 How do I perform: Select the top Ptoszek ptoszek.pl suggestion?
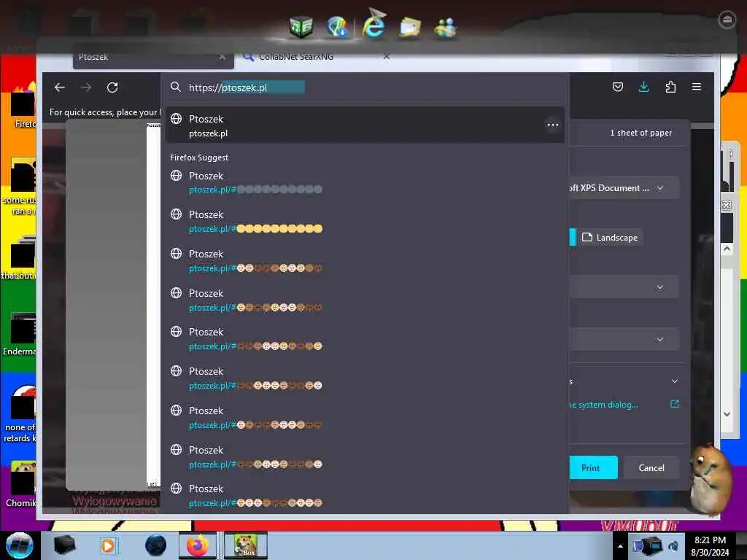click(365, 125)
